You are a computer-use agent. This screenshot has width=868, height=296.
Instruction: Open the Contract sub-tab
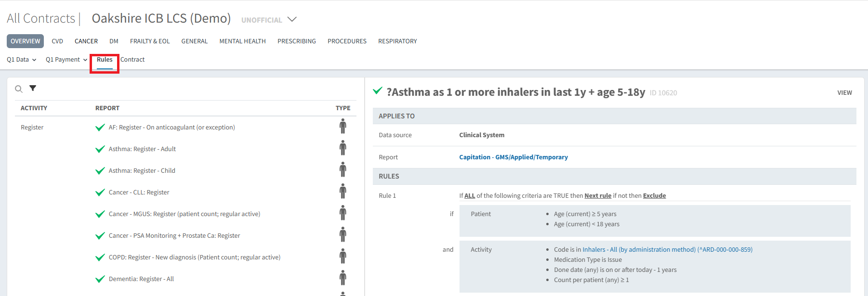click(132, 60)
